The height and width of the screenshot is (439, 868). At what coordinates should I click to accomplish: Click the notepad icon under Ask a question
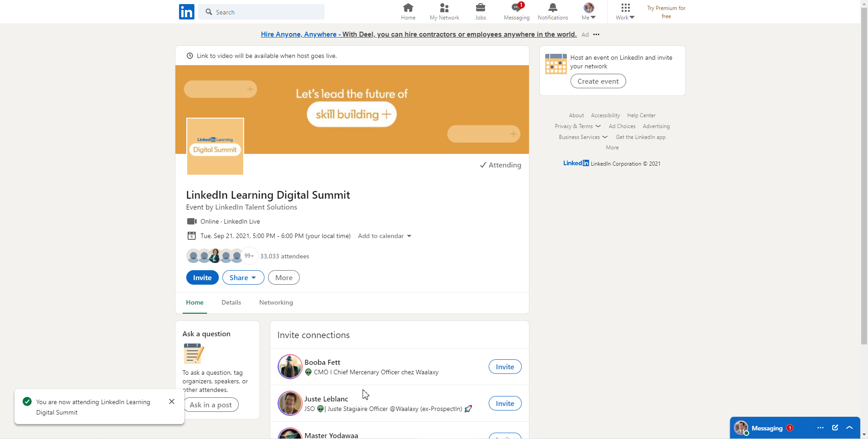coord(194,353)
